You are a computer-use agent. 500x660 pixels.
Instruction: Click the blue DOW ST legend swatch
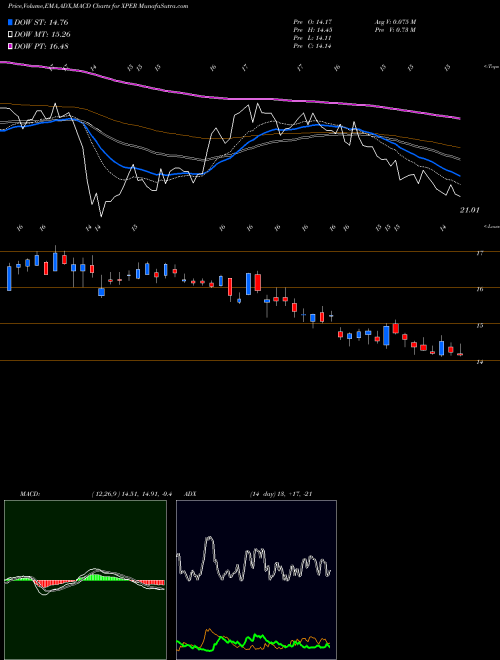coord(10,22)
